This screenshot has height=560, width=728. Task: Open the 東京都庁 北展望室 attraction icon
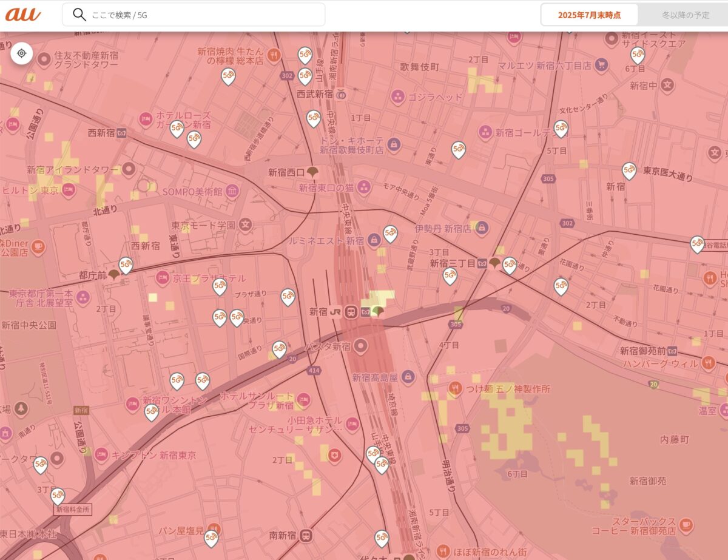point(83,297)
